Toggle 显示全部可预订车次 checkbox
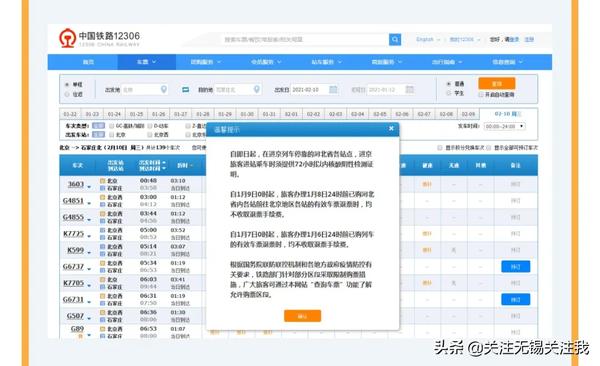The width and height of the screenshot is (600, 366). point(488,148)
